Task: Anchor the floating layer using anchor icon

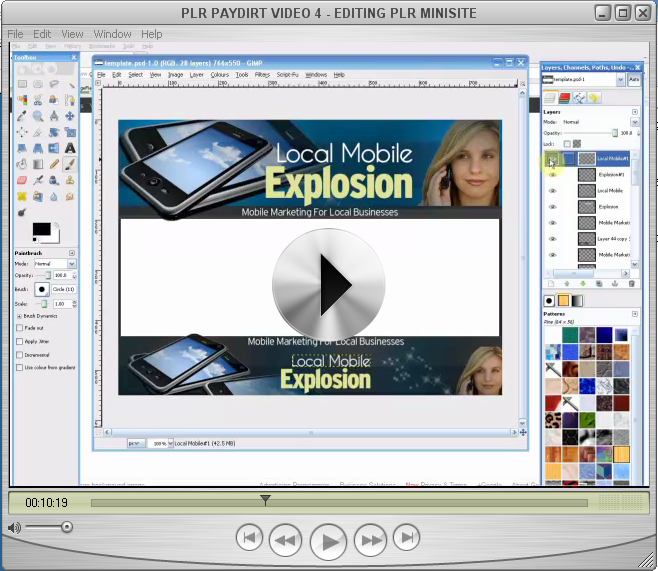Action: [x=615, y=284]
